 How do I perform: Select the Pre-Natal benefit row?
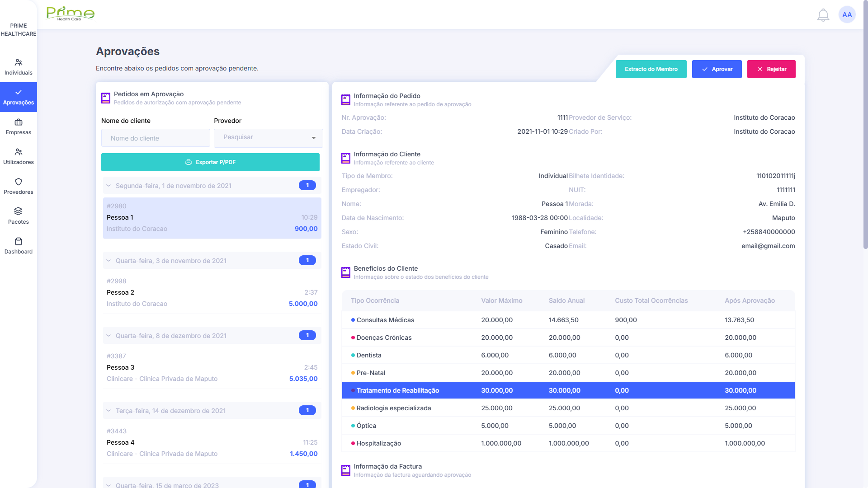click(568, 373)
